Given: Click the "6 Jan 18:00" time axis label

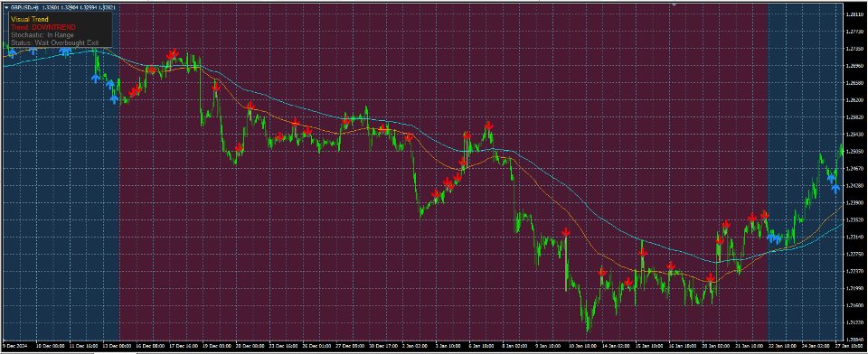Looking at the screenshot, I should click(482, 346).
